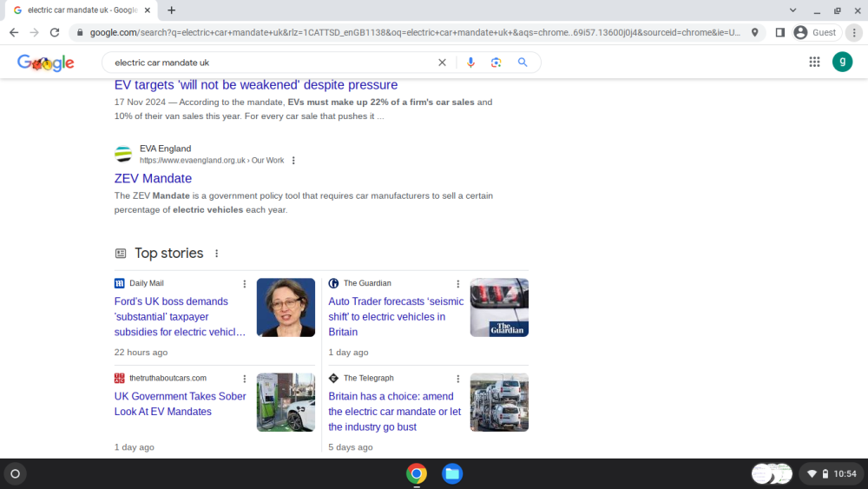View site information via the padlock icon
The height and width of the screenshot is (489, 868).
pyautogui.click(x=80, y=33)
